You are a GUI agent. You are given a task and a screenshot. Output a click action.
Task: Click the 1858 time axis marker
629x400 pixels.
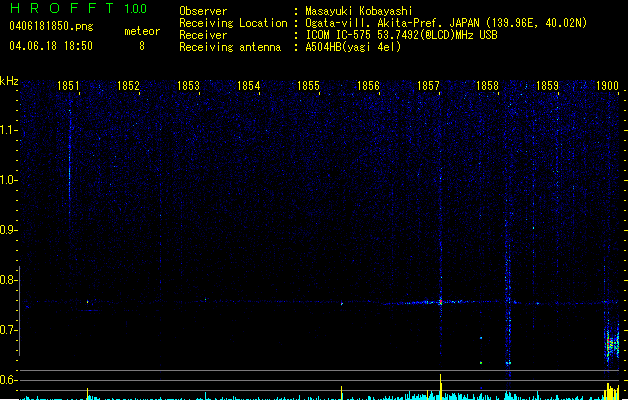[x=487, y=86]
